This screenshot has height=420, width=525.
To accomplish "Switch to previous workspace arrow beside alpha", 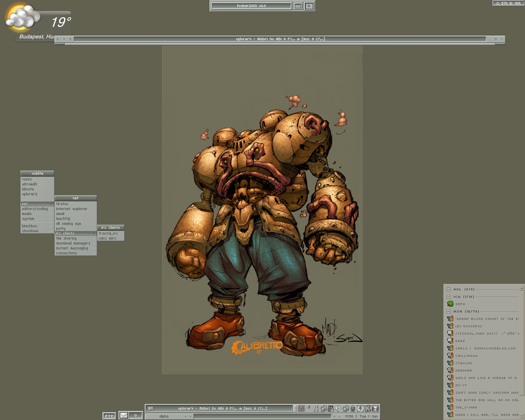I will [x=185, y=416].
